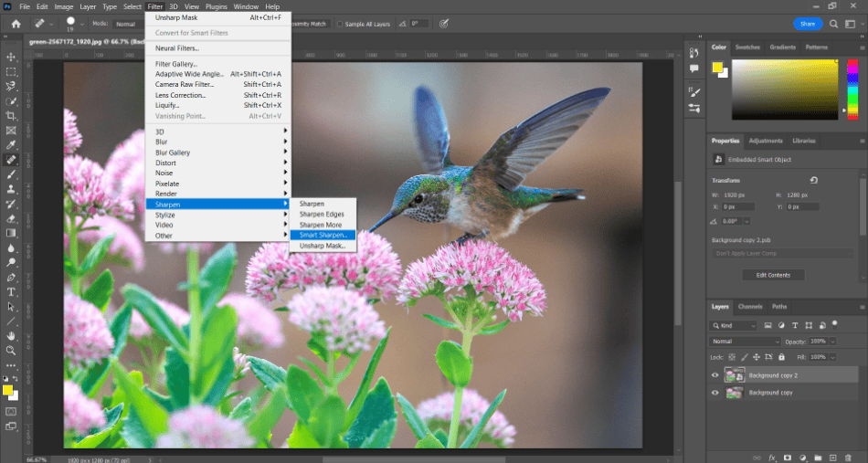Switch to the Adjustments tab
868x463 pixels.
click(x=766, y=141)
